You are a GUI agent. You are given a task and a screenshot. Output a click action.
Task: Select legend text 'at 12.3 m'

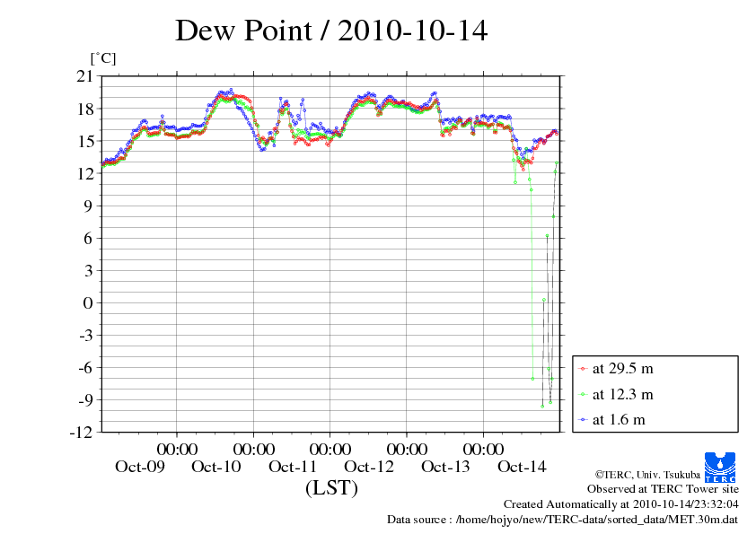tap(622, 394)
